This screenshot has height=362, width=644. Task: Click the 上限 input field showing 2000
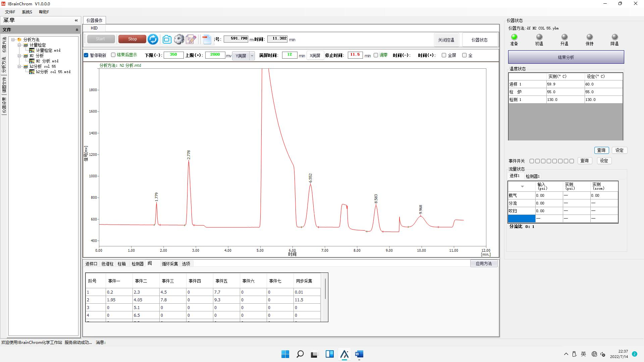coord(215,55)
